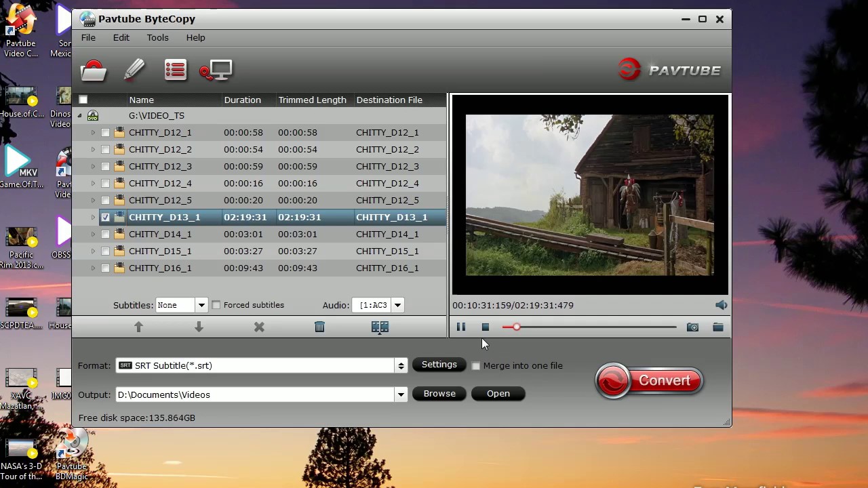Click the Trimmed Length column header
The width and height of the screenshot is (868, 488).
(x=313, y=100)
